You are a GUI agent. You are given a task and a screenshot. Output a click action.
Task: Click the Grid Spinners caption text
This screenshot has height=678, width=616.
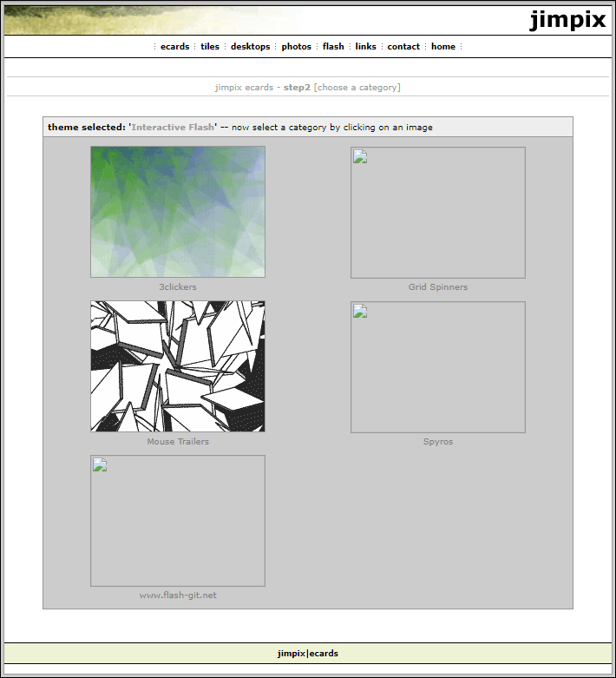[438, 287]
